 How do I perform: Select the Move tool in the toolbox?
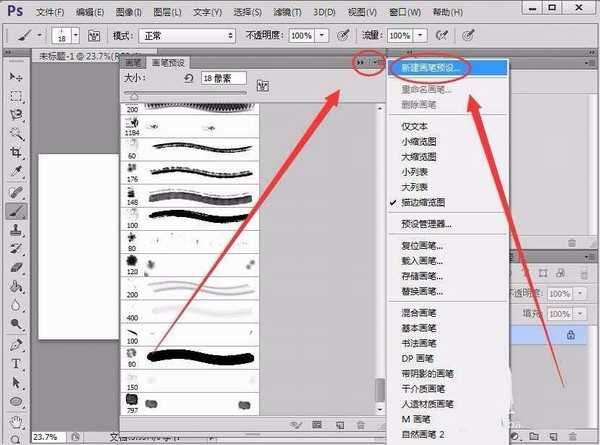coord(16,77)
